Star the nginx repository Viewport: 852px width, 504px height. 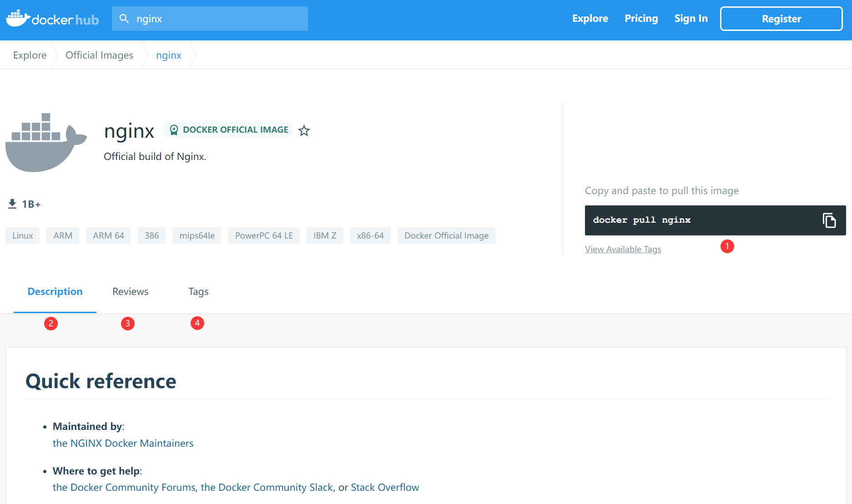(x=304, y=131)
